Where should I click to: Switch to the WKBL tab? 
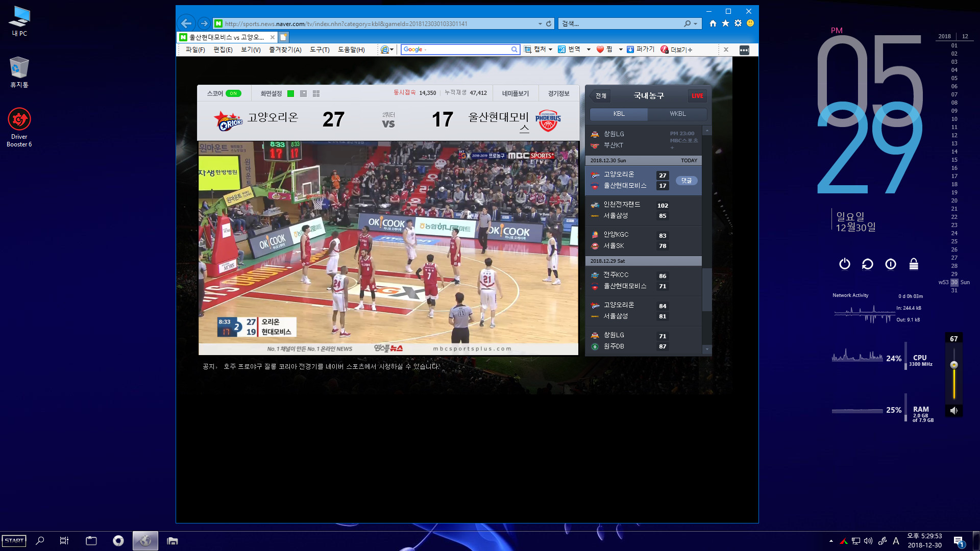[678, 114]
